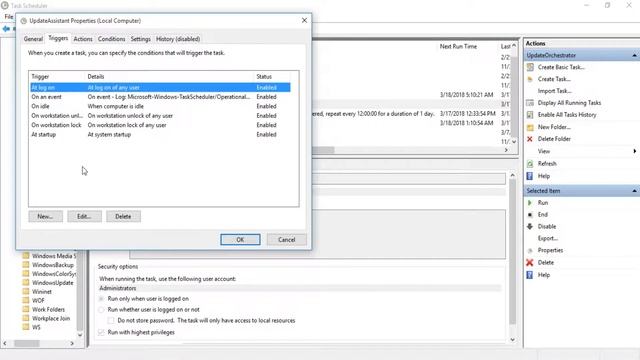Switch to the Triggers tab
This screenshot has height=360, width=640.
[58, 38]
